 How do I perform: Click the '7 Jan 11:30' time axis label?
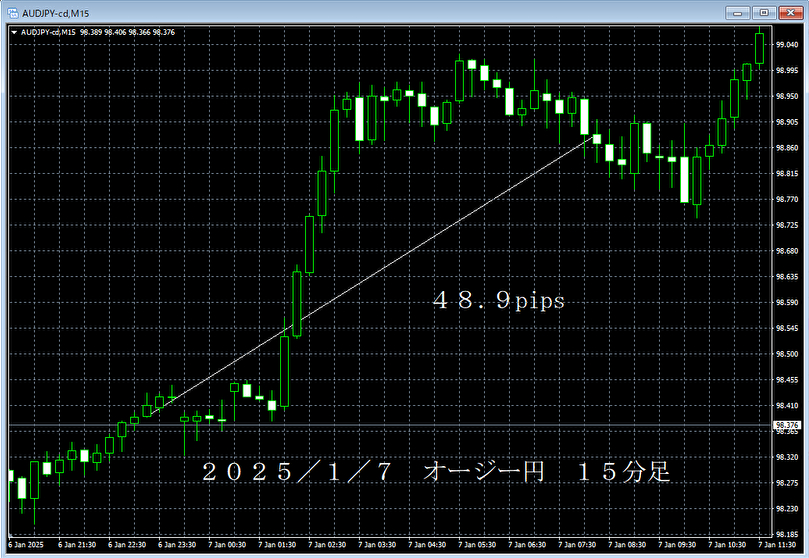(x=777, y=545)
